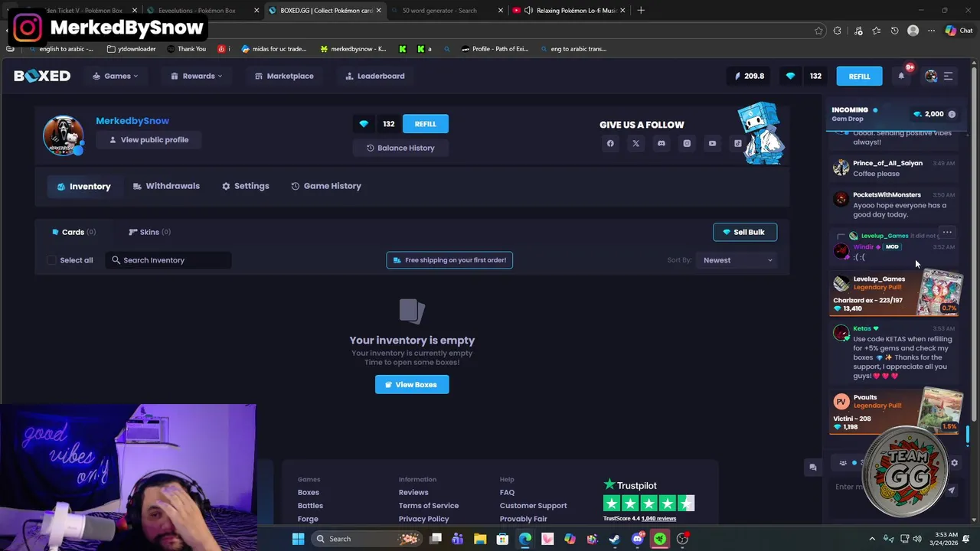Open the Instagram social link icon
980x551 pixels.
(x=687, y=143)
